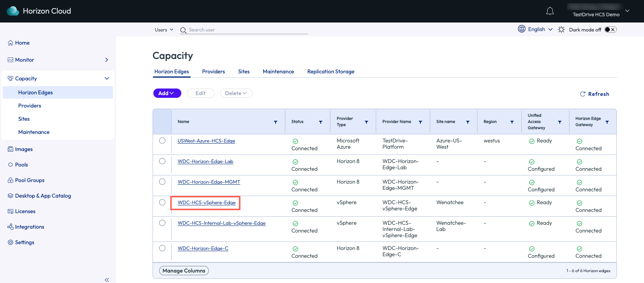Filter the Site name column
This screenshot has width=644, height=283.
(x=468, y=122)
